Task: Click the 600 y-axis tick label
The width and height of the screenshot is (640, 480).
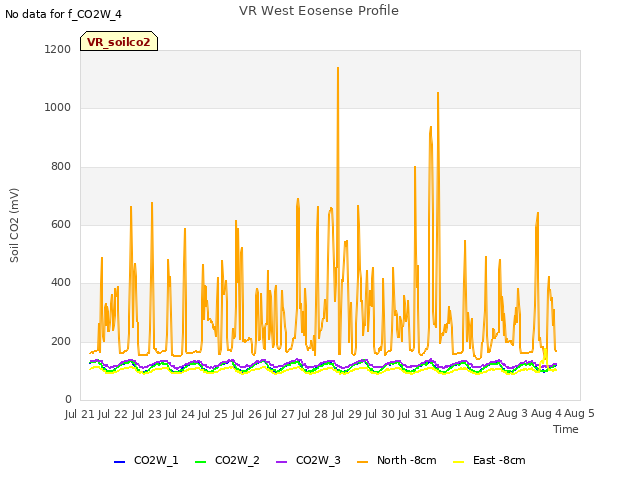Action: [61, 224]
